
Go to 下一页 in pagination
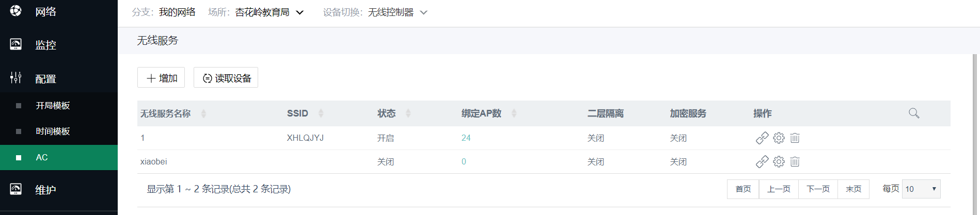tap(818, 189)
